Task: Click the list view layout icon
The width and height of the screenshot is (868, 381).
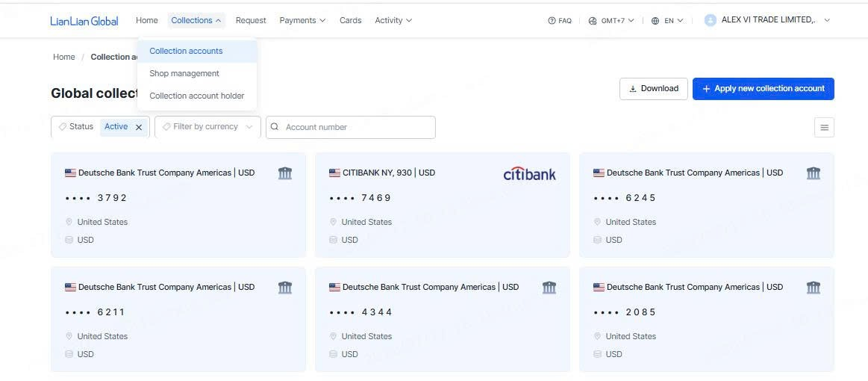Action: tap(824, 127)
